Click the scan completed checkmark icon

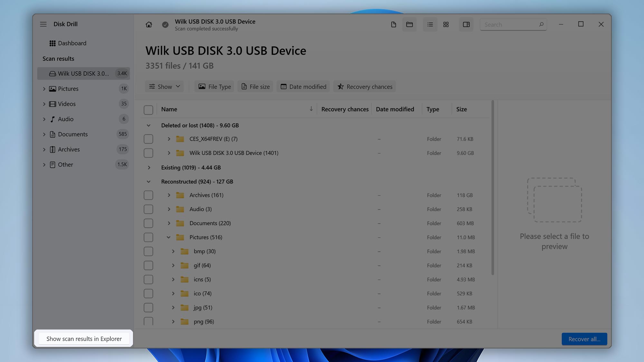coord(165,24)
